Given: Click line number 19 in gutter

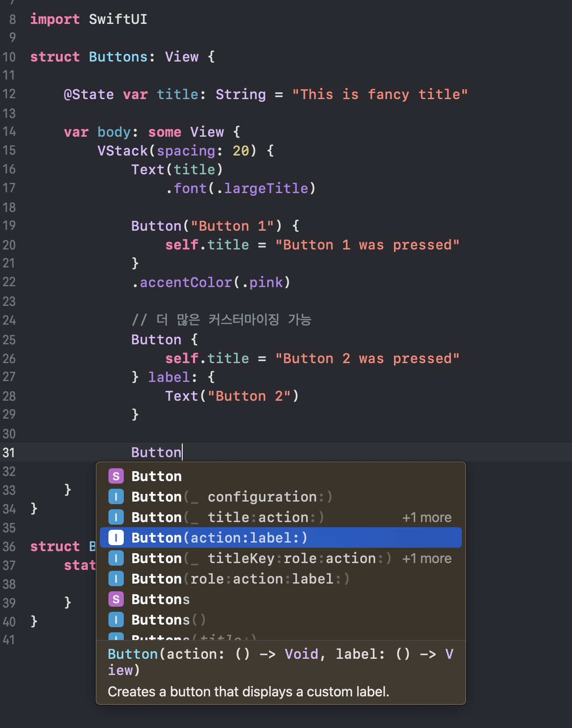Looking at the screenshot, I should click(9, 226).
